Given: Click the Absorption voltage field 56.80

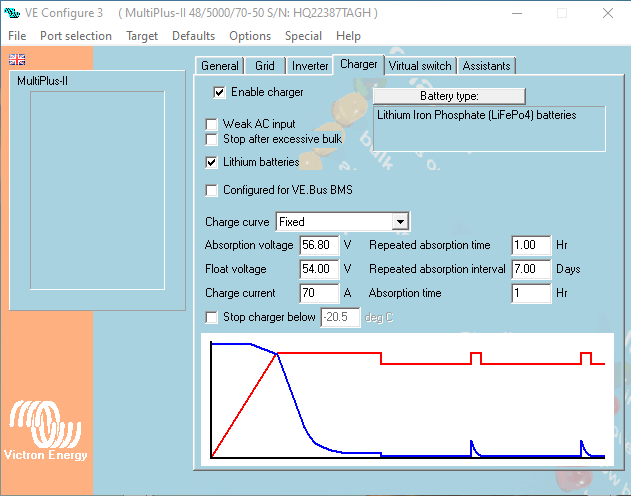Looking at the screenshot, I should pyautogui.click(x=319, y=245).
